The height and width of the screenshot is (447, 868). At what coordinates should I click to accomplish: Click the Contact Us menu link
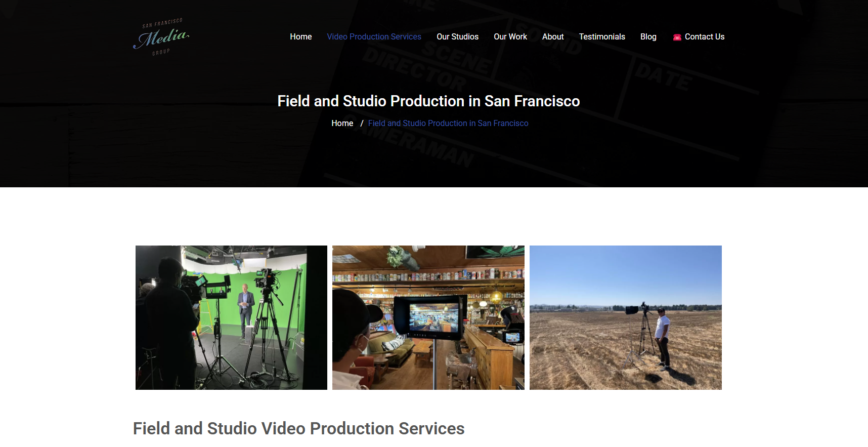[x=704, y=36]
